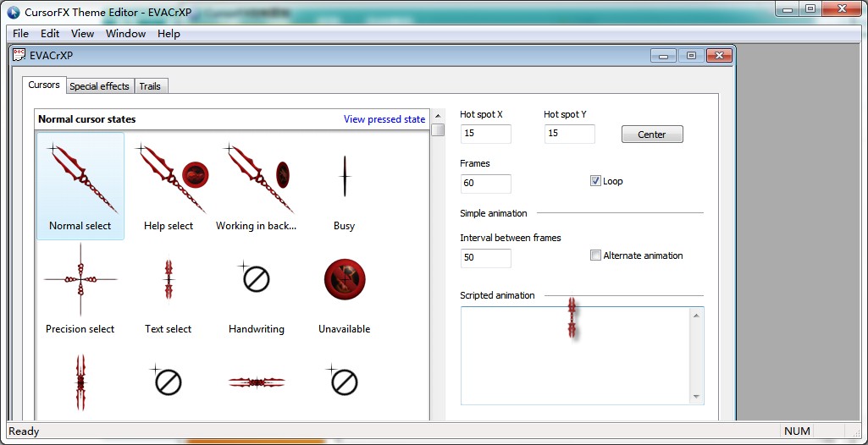
Task: Open the Edit menu
Action: (50, 33)
